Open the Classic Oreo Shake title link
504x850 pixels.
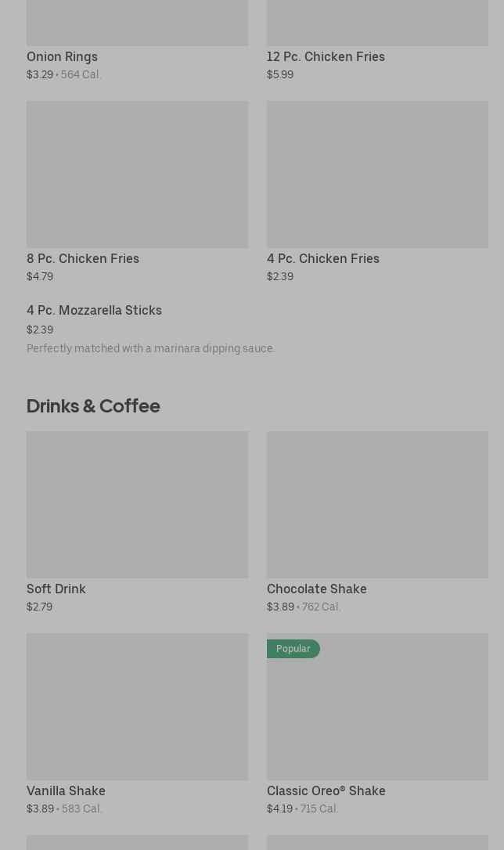pos(326,791)
